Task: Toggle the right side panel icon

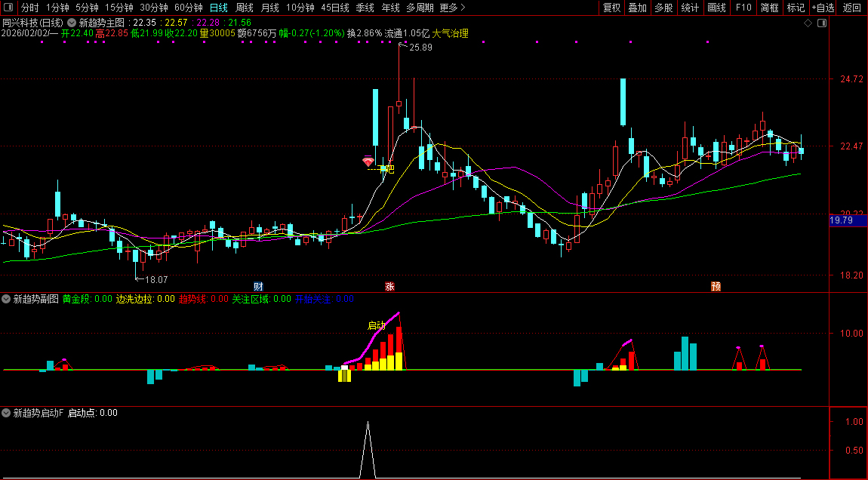Action: point(822,23)
